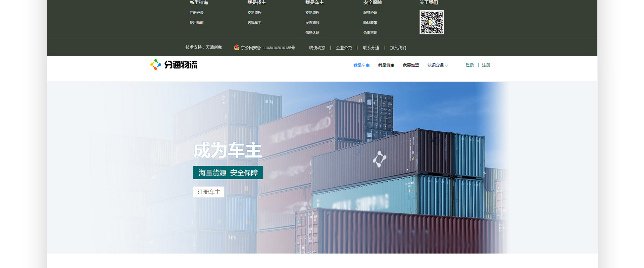The width and height of the screenshot is (644, 268).
Task: Open the 我是车主 nav tab
Action: click(x=361, y=65)
